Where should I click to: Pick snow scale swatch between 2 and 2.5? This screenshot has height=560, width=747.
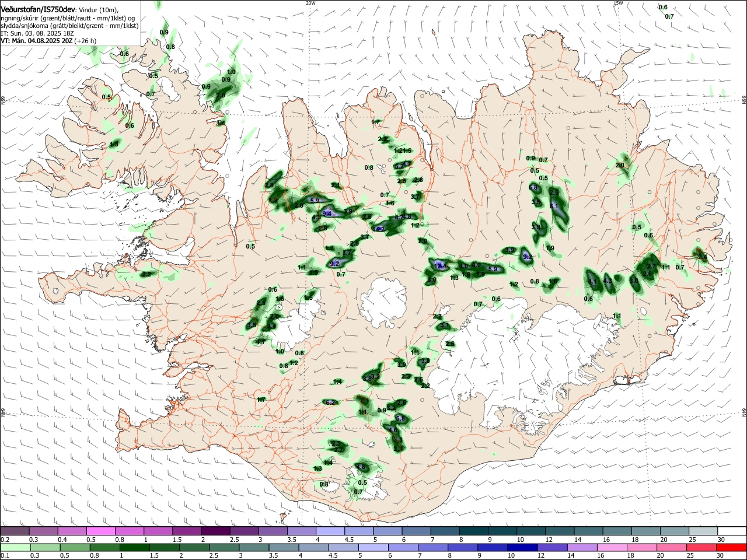pos(215,531)
